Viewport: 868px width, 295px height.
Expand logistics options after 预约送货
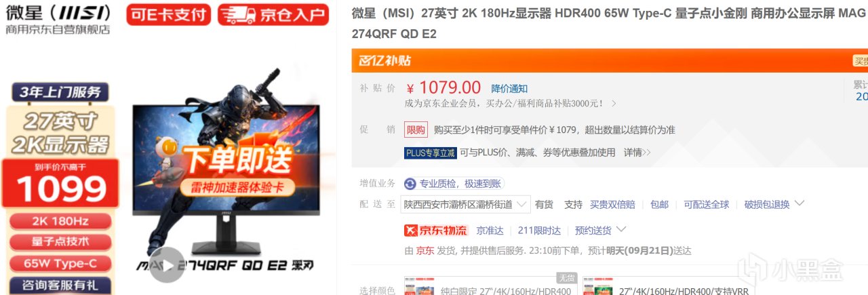621,229
